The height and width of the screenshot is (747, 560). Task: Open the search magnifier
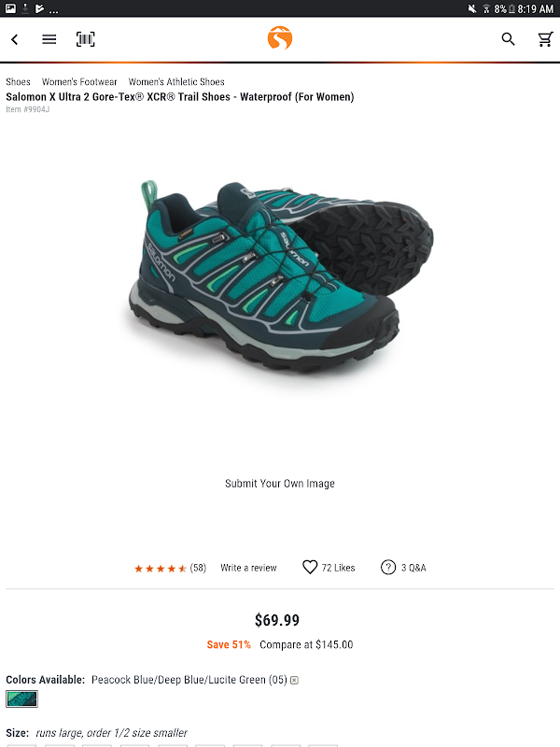pos(508,39)
